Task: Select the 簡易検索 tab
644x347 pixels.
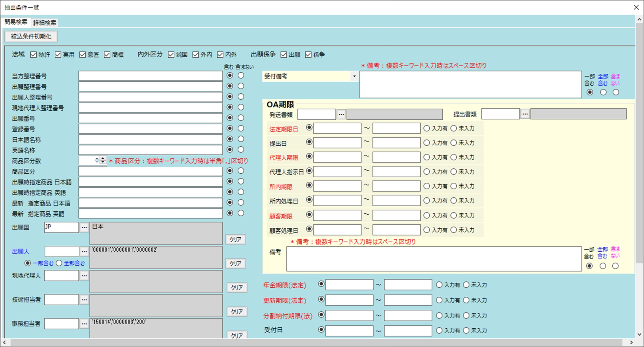Action: (16, 22)
